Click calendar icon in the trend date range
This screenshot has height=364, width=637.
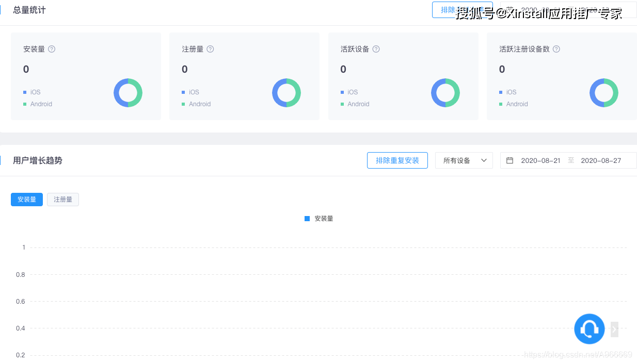509,160
